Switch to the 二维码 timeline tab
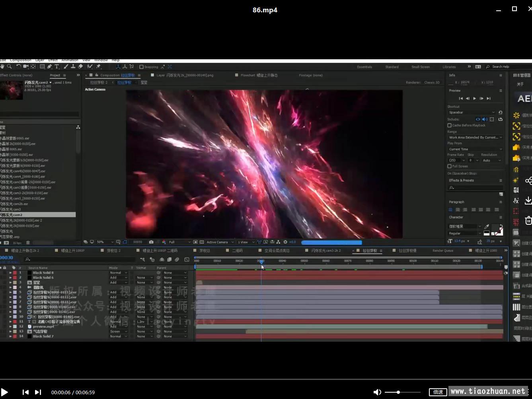The width and height of the screenshot is (532, 399). pyautogui.click(x=237, y=251)
